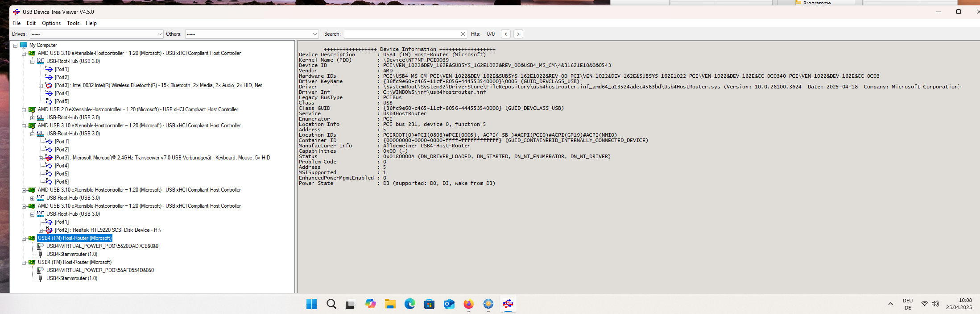Open Windows taskbar Search
Image resolution: width=980 pixels, height=314 pixels.
tap(331, 304)
